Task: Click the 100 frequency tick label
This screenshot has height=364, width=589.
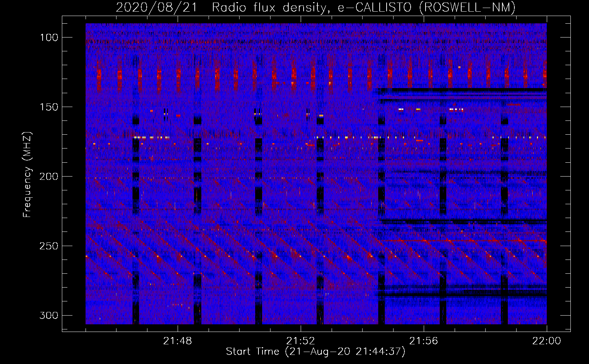Action: coord(49,37)
